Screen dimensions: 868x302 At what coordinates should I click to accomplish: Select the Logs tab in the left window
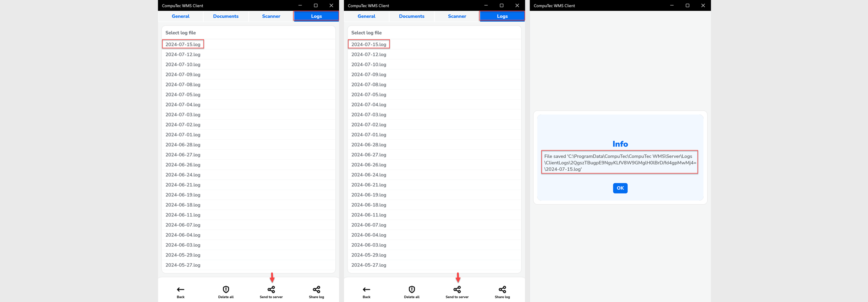click(316, 16)
